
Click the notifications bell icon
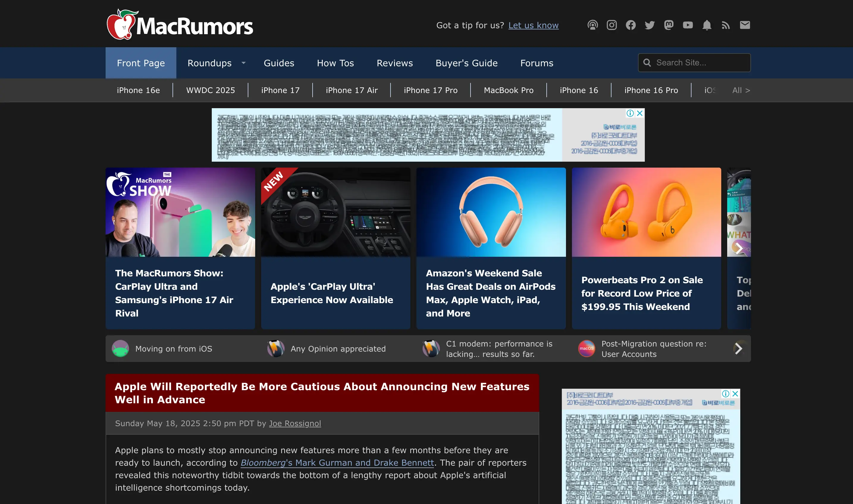point(707,25)
